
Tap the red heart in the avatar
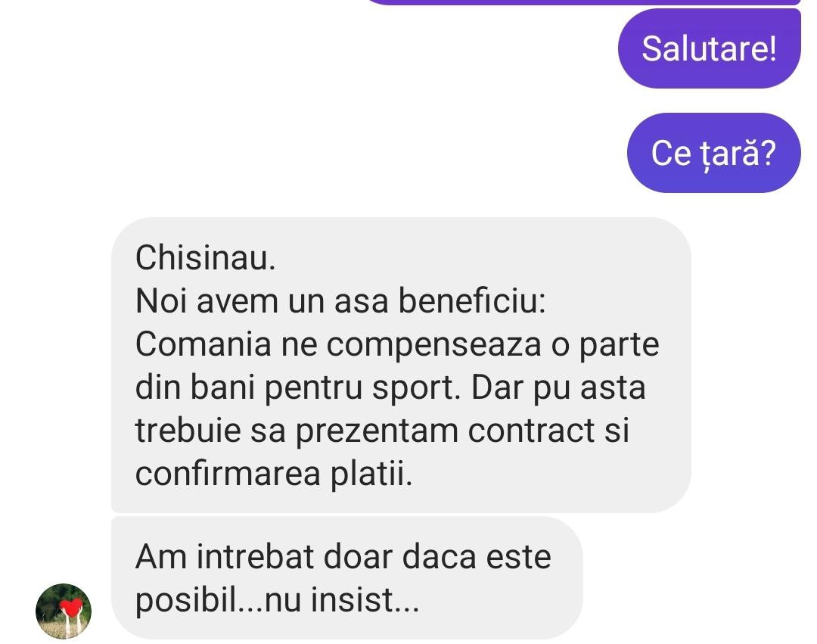[71, 607]
